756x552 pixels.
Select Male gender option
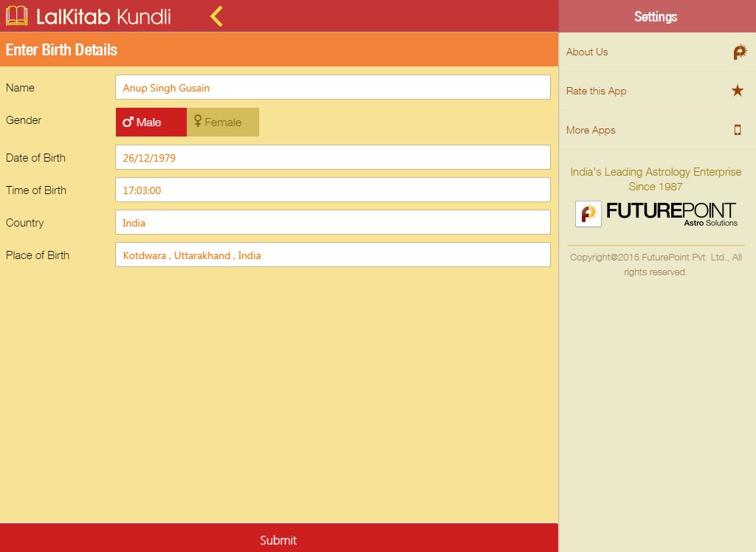pyautogui.click(x=151, y=123)
